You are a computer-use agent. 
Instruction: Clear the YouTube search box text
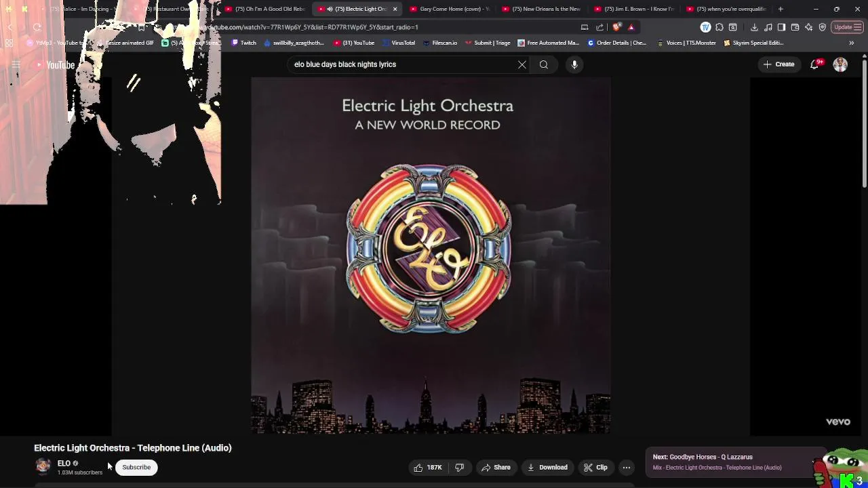click(522, 64)
